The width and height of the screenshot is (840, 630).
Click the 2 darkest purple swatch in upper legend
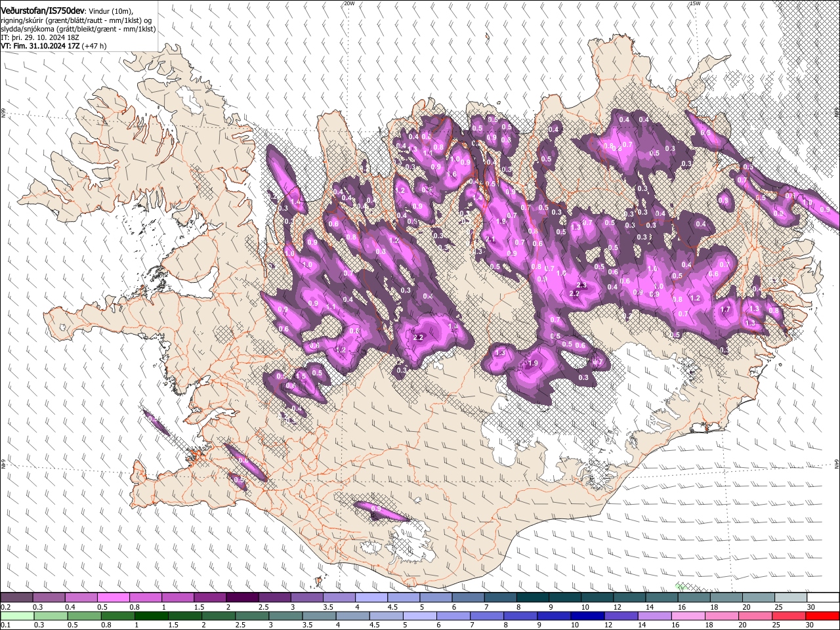(242, 598)
